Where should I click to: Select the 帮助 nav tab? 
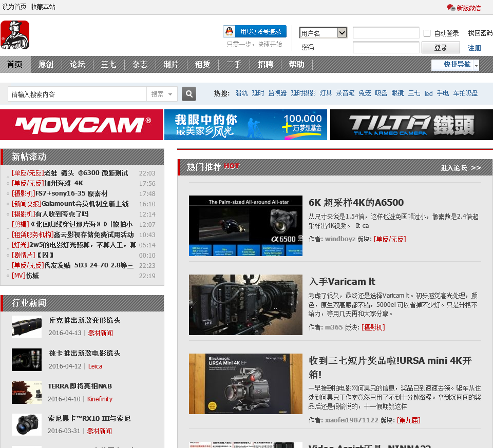coord(296,65)
